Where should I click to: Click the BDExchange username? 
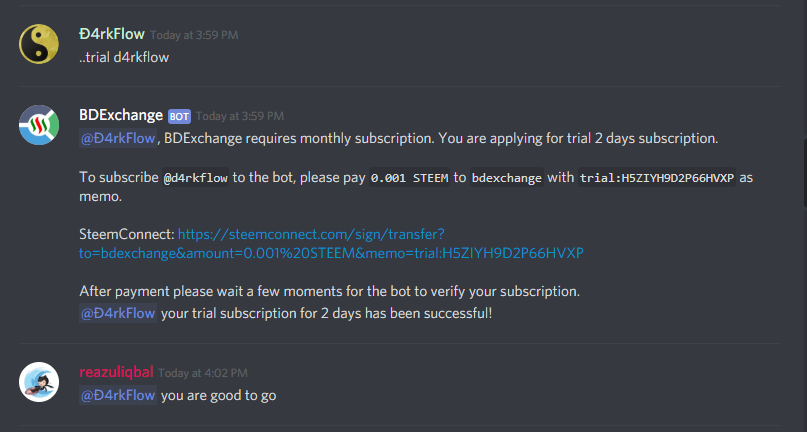[121, 115]
